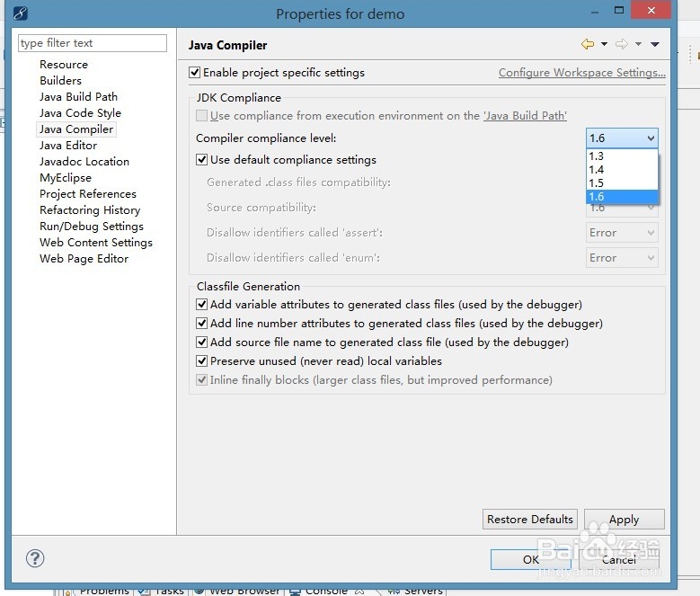The width and height of the screenshot is (700, 596).
Task: Toggle Inline finally blocks checkbox
Action: [x=201, y=380]
